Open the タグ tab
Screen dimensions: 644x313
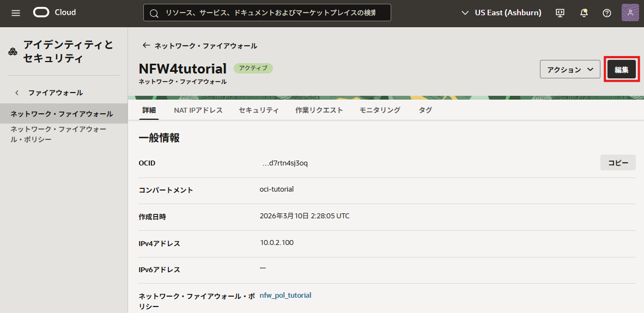click(426, 110)
